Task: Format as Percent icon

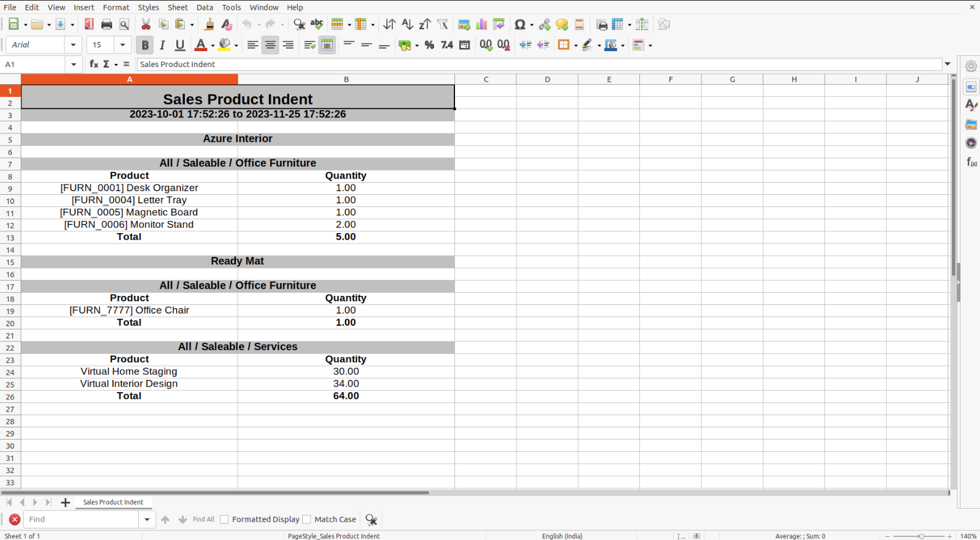Action: (x=429, y=45)
